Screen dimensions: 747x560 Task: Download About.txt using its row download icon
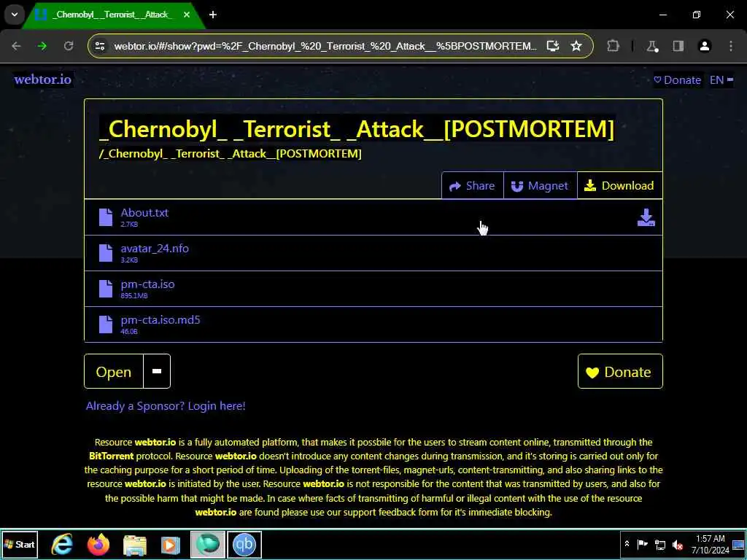(x=646, y=217)
